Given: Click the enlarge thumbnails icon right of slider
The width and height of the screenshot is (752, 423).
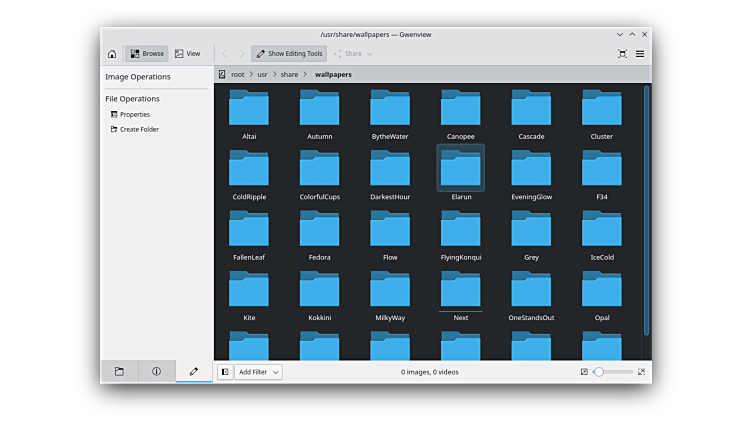Looking at the screenshot, I should pyautogui.click(x=641, y=372).
